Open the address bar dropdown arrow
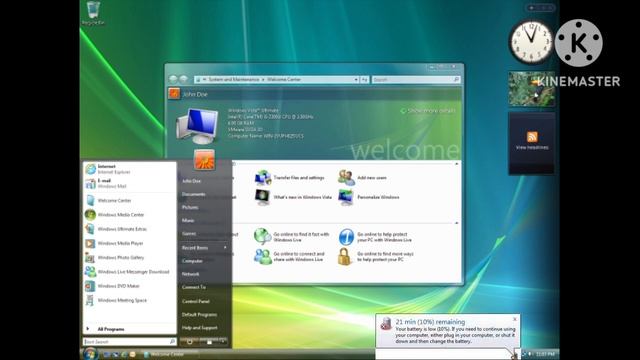 (x=356, y=80)
